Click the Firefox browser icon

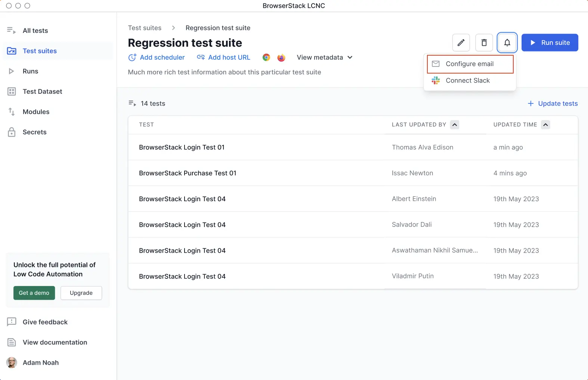click(281, 57)
